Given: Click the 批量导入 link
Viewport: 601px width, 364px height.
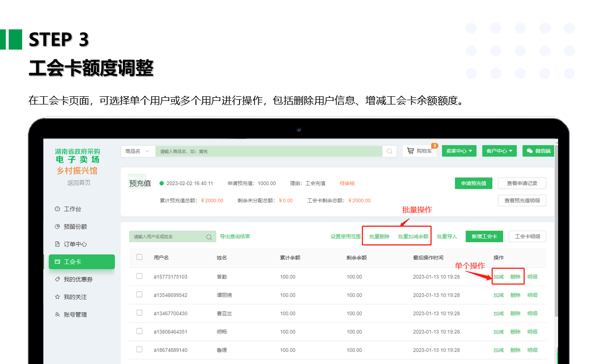Looking at the screenshot, I should [447, 236].
